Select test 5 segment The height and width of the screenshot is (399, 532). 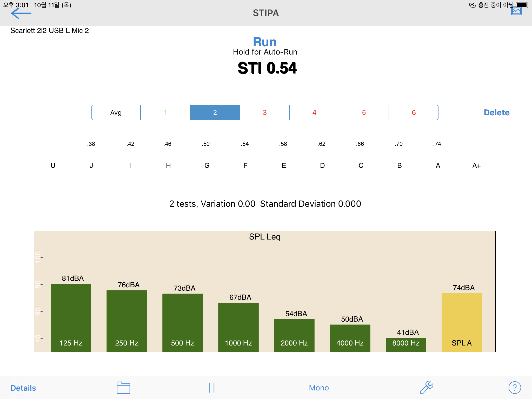364,112
